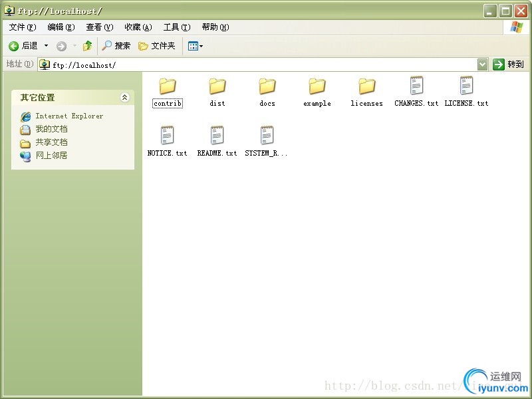This screenshot has height=399, width=532.
Task: Collapse the Other Places (其它位置) panel
Action: pos(124,97)
